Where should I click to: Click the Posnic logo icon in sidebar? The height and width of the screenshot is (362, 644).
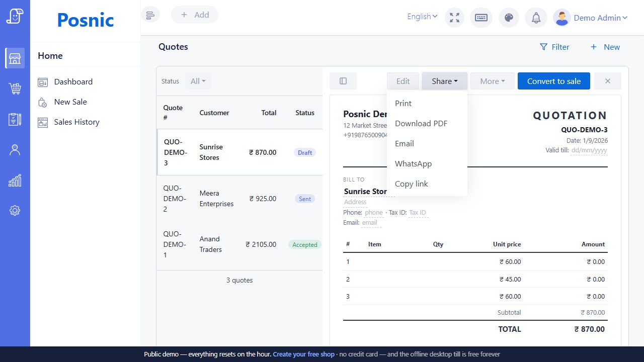tap(15, 16)
